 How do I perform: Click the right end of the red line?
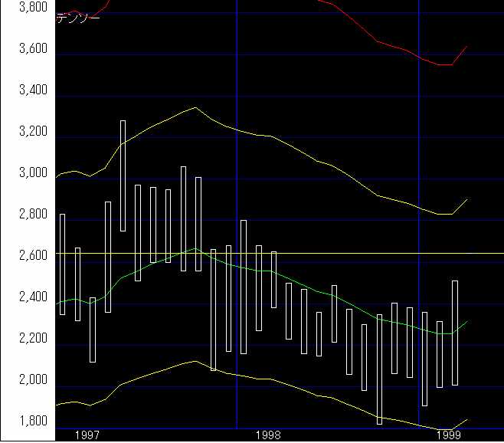pos(466,47)
